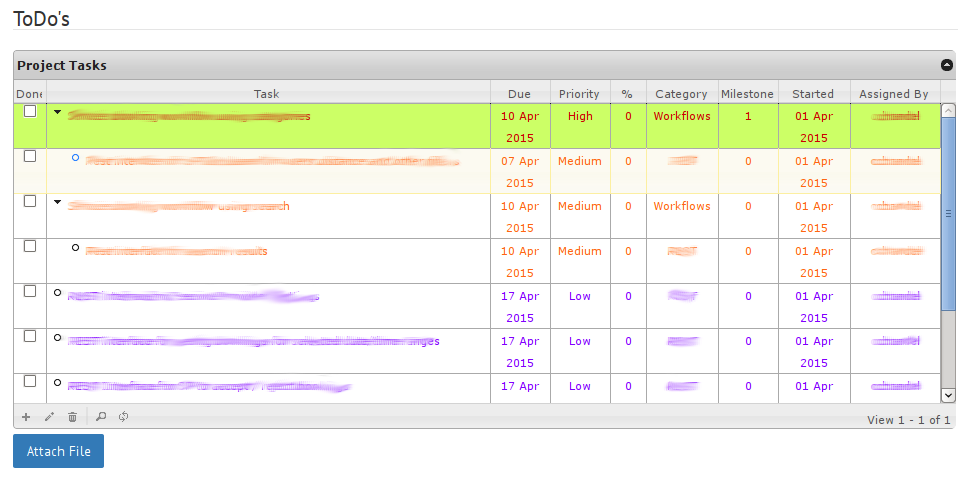Tick the Done checkbox for the 07 Apr task
The height and width of the screenshot is (478, 971).
30,156
